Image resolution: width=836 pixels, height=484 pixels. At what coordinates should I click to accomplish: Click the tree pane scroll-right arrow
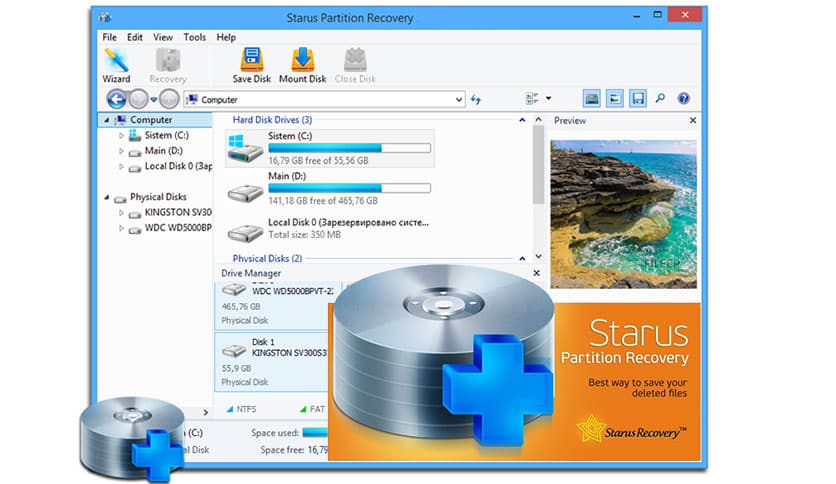(205, 412)
